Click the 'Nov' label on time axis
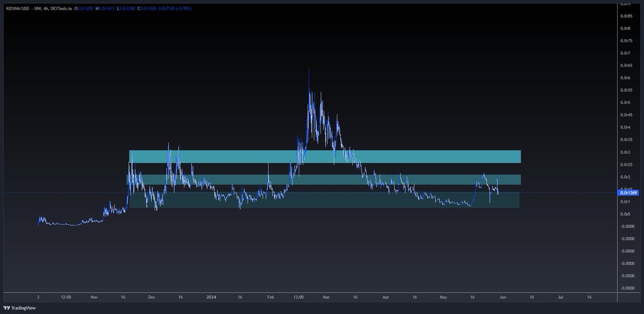Screen dimensions: 644x314 (95, 296)
